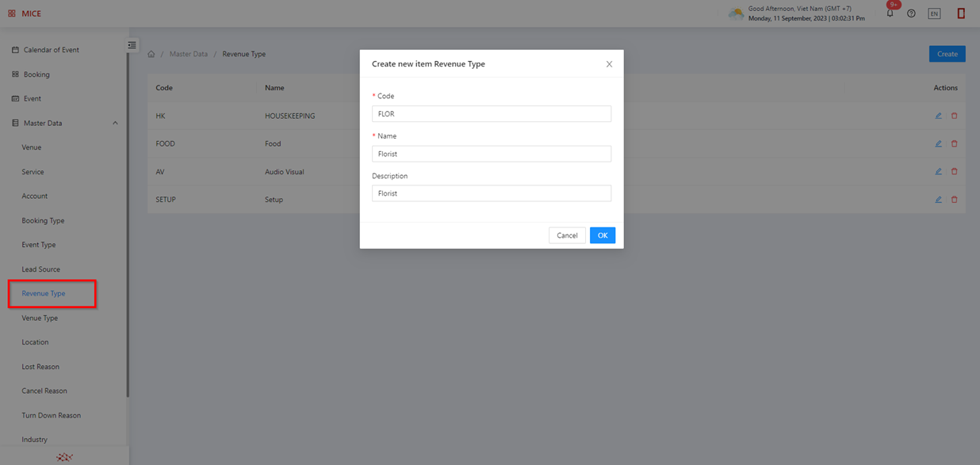Click the SETUP code cell
This screenshot has width=980, height=465.
click(x=166, y=200)
